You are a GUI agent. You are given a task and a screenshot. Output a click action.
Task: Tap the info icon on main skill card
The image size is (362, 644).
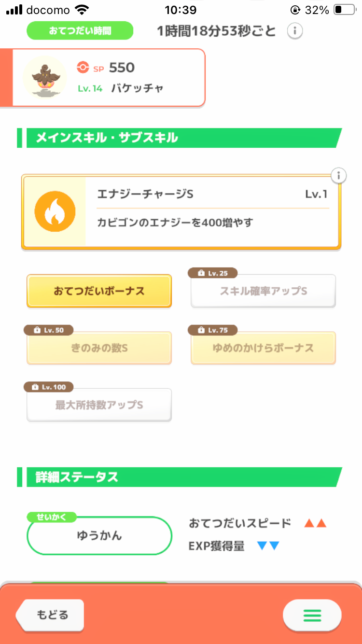pyautogui.click(x=339, y=176)
